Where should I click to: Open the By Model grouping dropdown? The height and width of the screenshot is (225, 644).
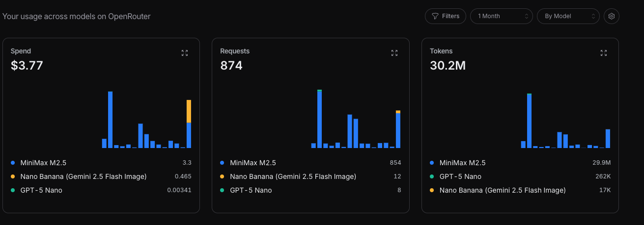click(x=568, y=16)
